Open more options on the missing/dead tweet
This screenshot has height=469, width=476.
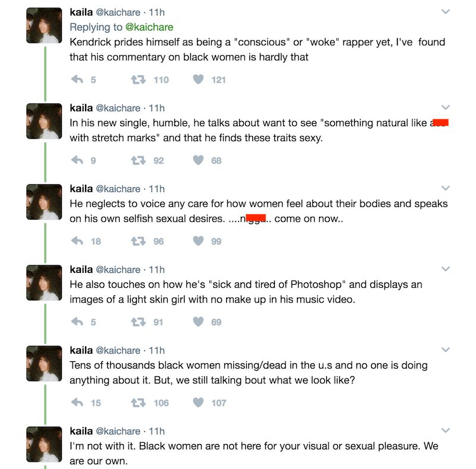click(x=445, y=350)
